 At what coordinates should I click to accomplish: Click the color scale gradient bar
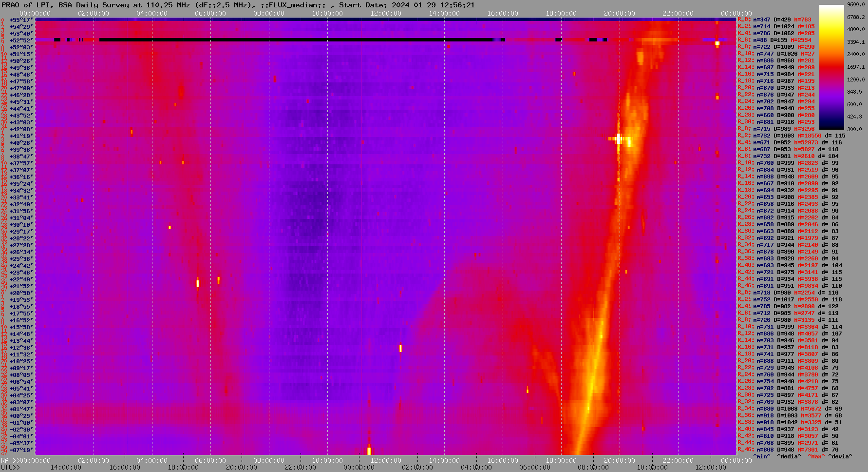831,67
